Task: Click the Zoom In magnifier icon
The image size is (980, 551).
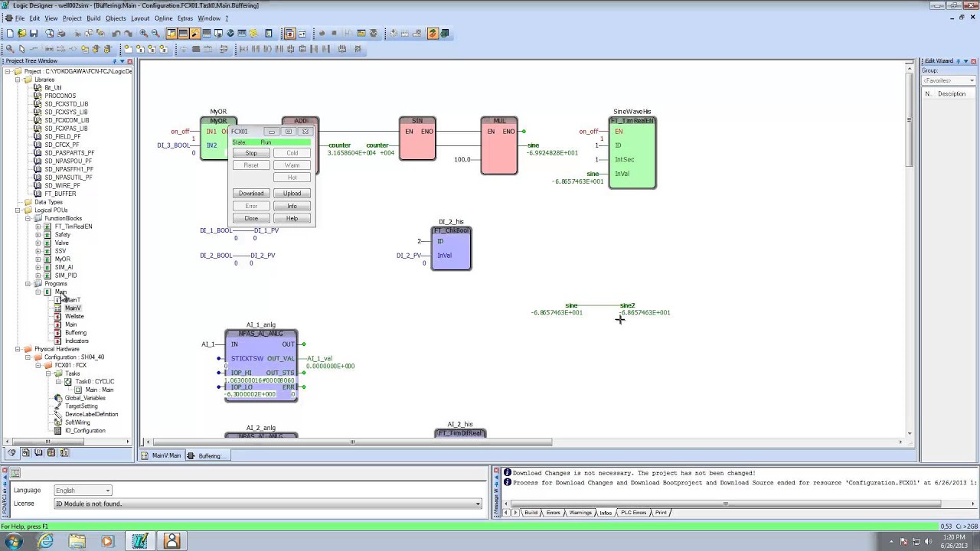Action: tap(143, 33)
